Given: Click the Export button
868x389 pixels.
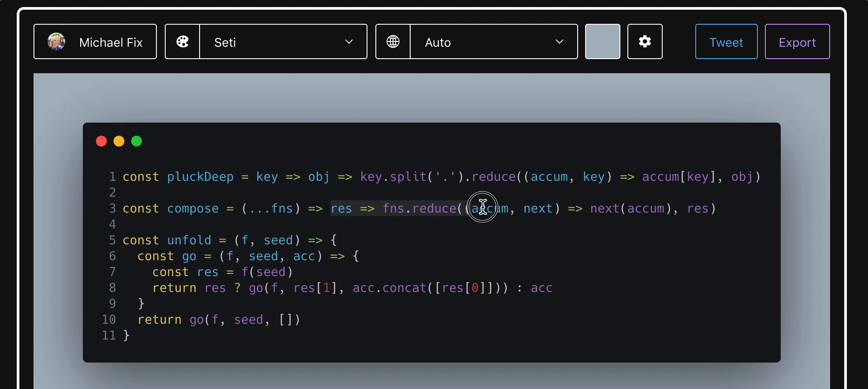Looking at the screenshot, I should click(798, 41).
